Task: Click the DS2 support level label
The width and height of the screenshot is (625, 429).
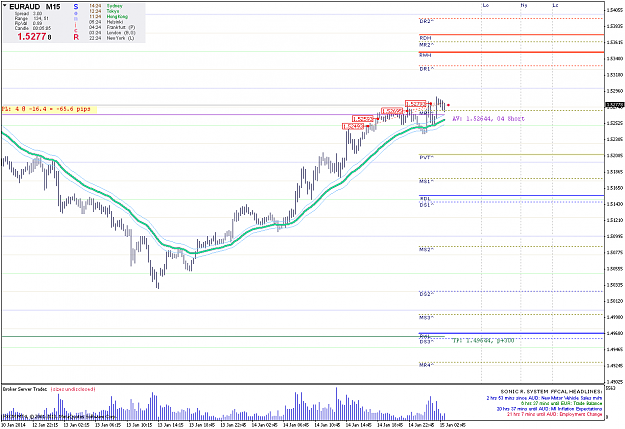Action: click(x=426, y=294)
